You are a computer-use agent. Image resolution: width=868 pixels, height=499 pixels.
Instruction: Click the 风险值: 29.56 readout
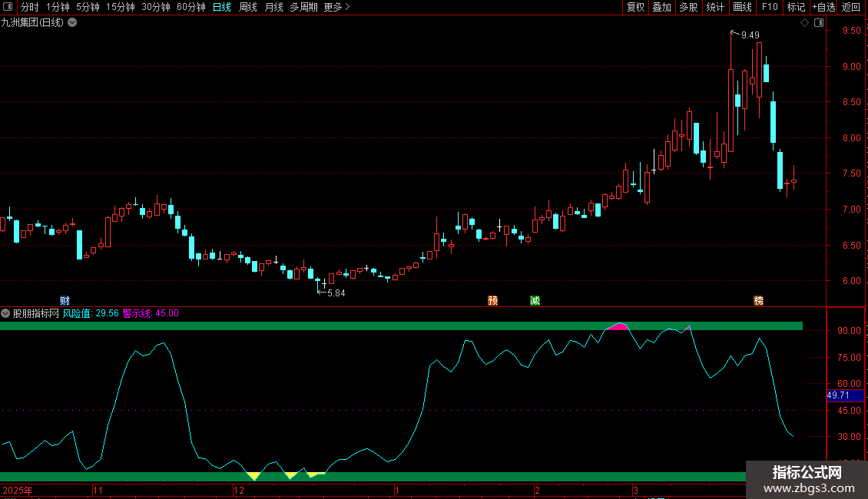[91, 313]
